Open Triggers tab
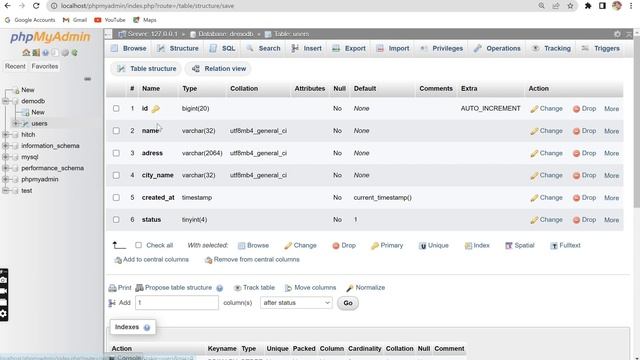 pos(601,48)
